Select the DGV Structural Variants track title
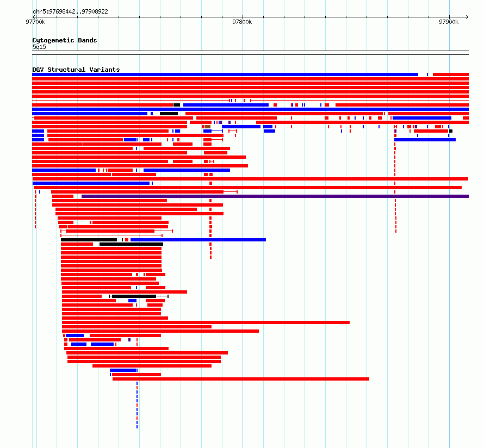This screenshot has height=448, width=484. [x=76, y=70]
